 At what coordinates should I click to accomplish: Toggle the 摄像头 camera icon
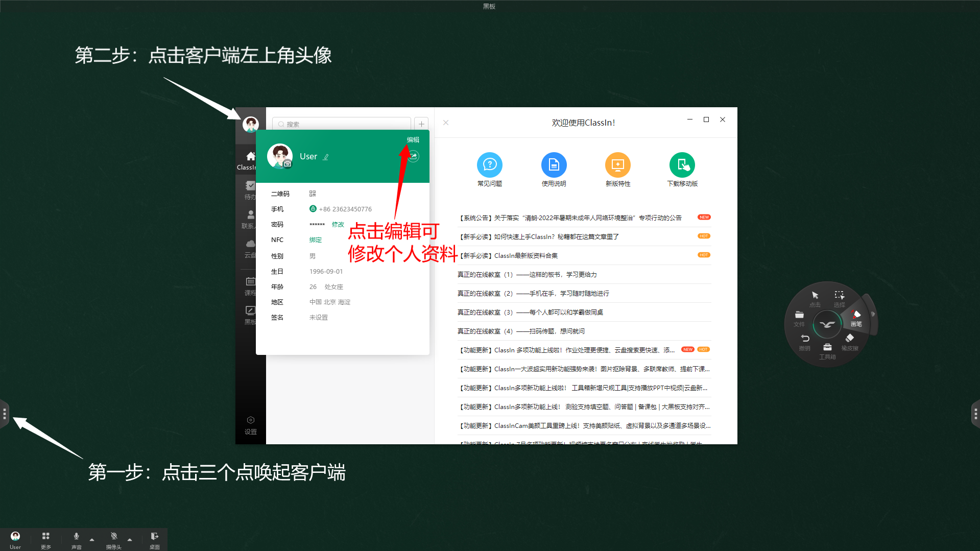coord(114,536)
